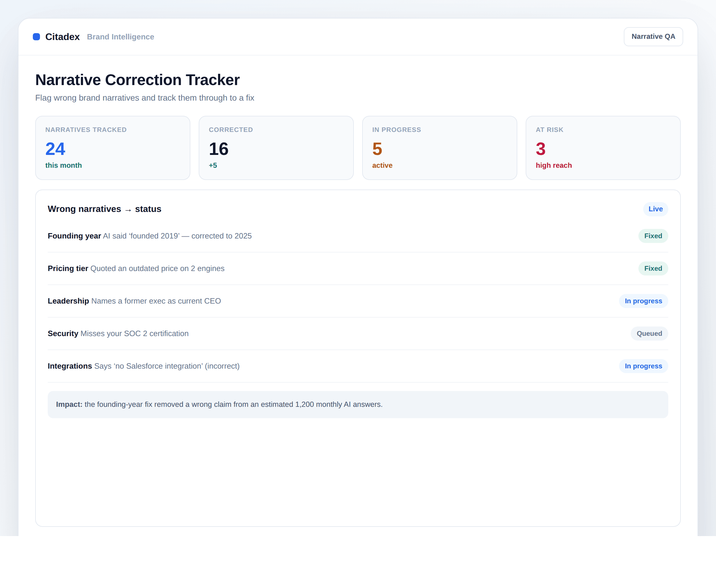Viewport: 716px width, 588px height.
Task: Open the Narratives Tracked card
Action: pos(113,148)
